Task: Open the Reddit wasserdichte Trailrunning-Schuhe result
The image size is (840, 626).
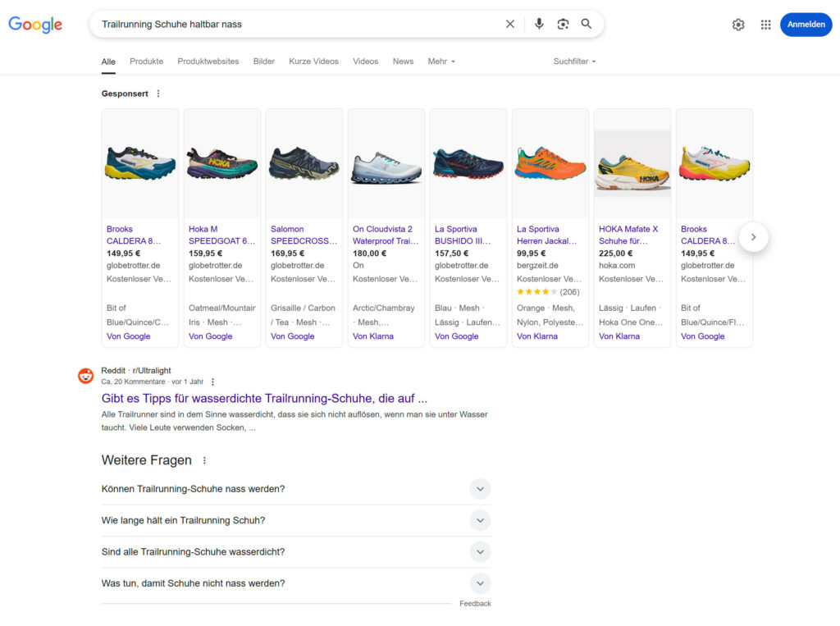Action: [264, 398]
